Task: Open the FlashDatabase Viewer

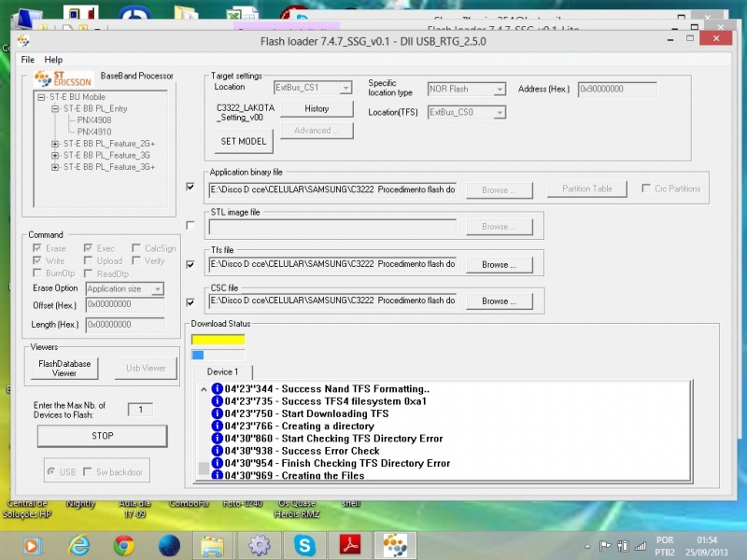Action: click(x=64, y=368)
